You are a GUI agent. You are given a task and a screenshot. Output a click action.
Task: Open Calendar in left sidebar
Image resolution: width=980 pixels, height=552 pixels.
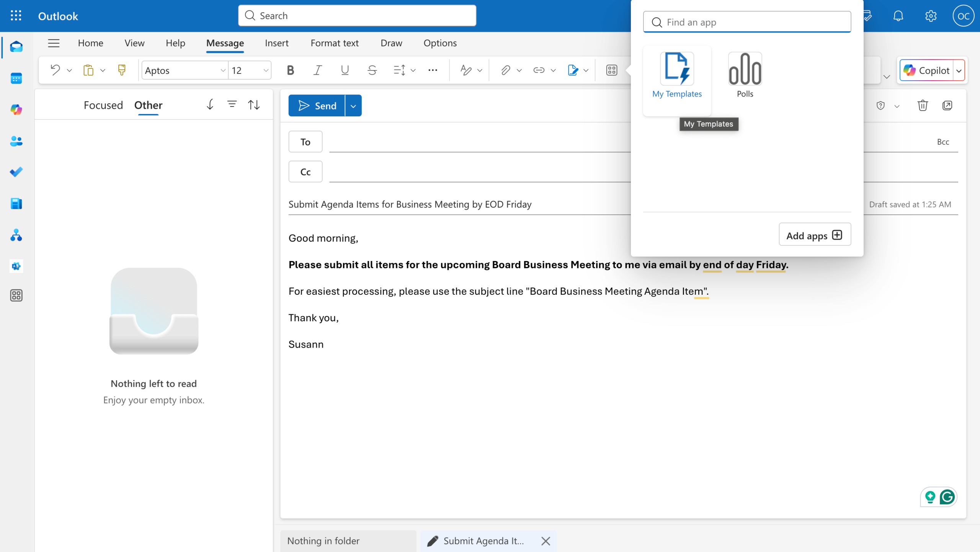16,78
